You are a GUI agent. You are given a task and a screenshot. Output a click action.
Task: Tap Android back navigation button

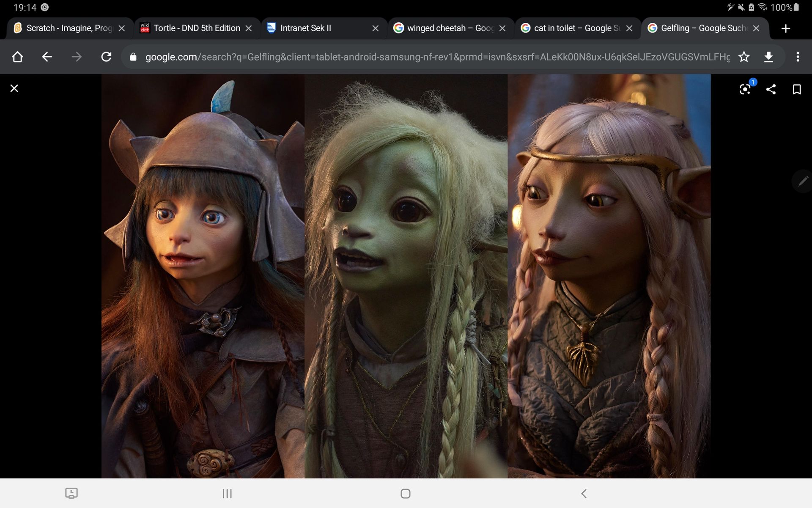(x=584, y=494)
